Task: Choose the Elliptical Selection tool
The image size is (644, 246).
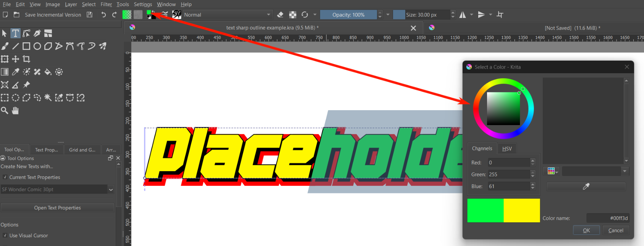Action: (x=15, y=98)
